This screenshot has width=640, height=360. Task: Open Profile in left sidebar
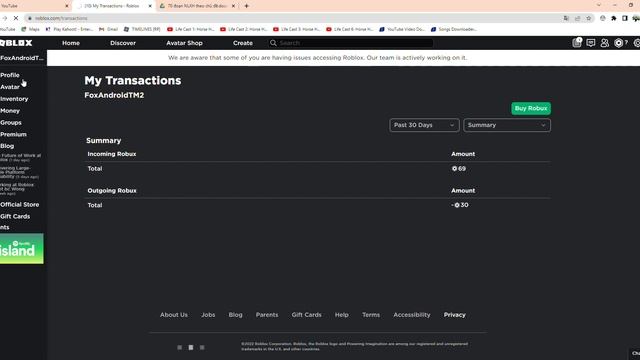[10, 75]
